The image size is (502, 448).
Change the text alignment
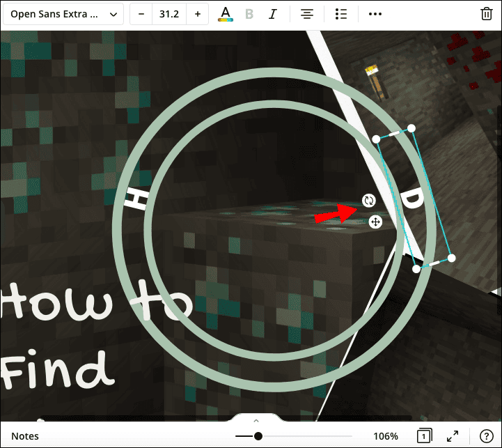point(306,14)
